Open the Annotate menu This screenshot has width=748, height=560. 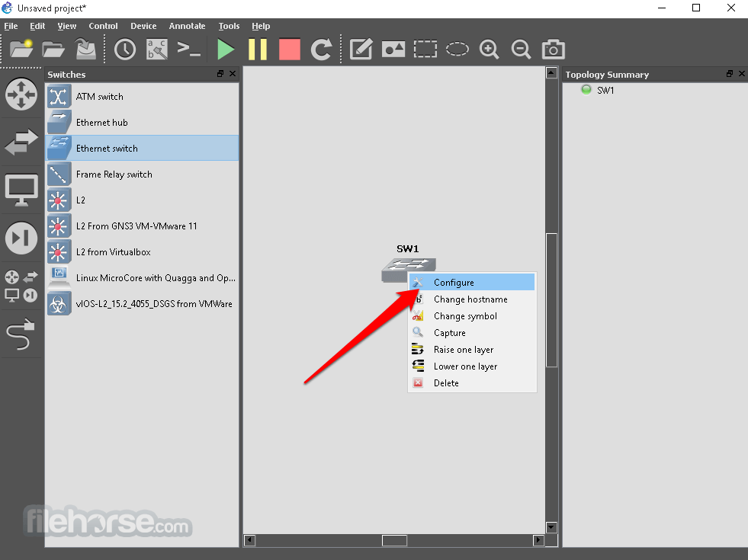click(187, 26)
